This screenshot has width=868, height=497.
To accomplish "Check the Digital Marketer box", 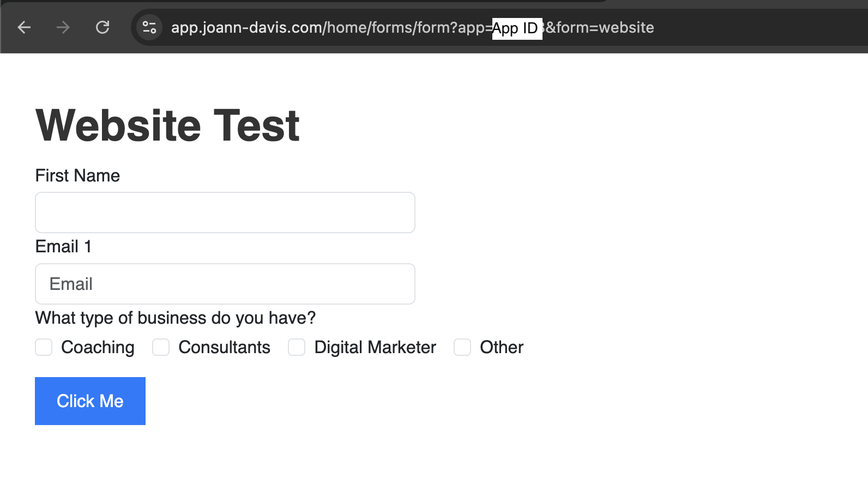I will click(x=297, y=347).
